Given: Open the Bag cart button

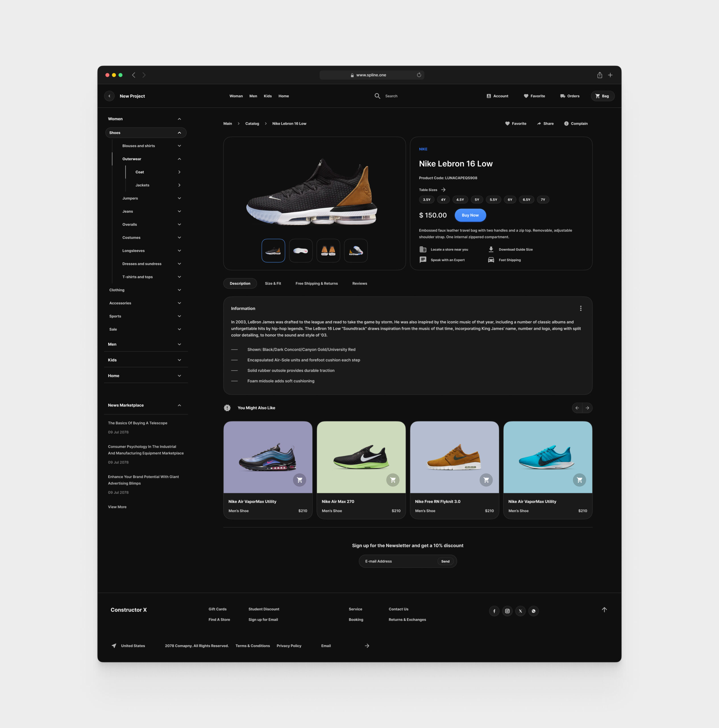Looking at the screenshot, I should pyautogui.click(x=602, y=96).
